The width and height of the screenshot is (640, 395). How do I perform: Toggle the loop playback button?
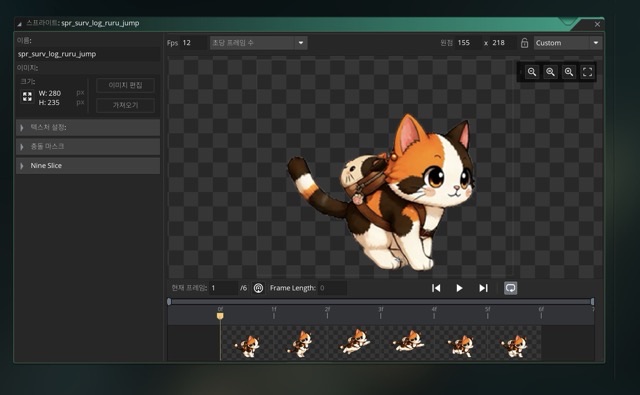click(x=511, y=288)
